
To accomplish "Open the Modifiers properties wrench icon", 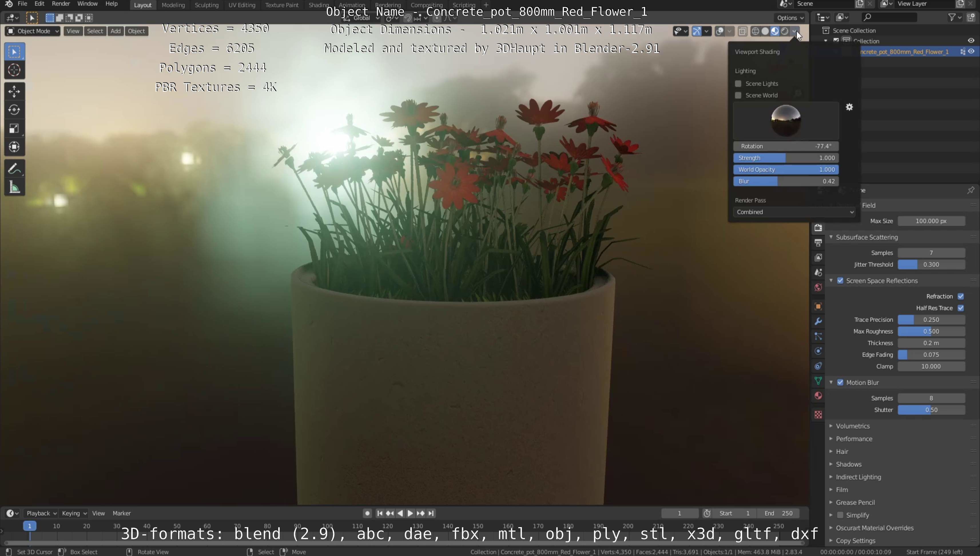I will tap(818, 321).
